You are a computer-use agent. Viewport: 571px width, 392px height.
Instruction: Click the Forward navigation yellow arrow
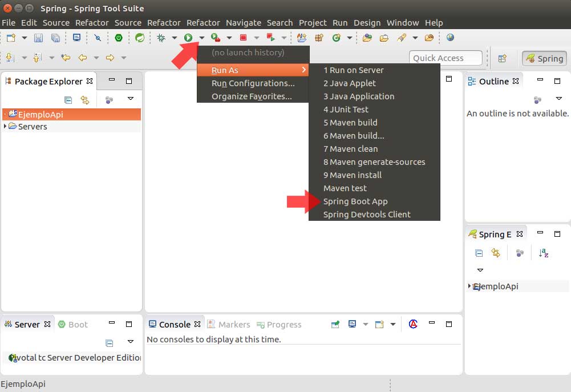tap(110, 58)
